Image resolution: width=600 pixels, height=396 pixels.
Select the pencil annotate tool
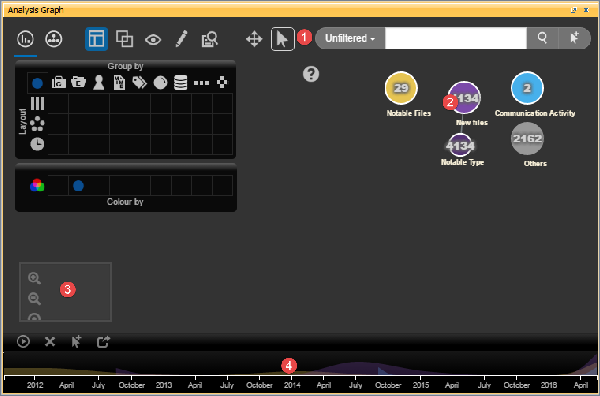tap(181, 39)
